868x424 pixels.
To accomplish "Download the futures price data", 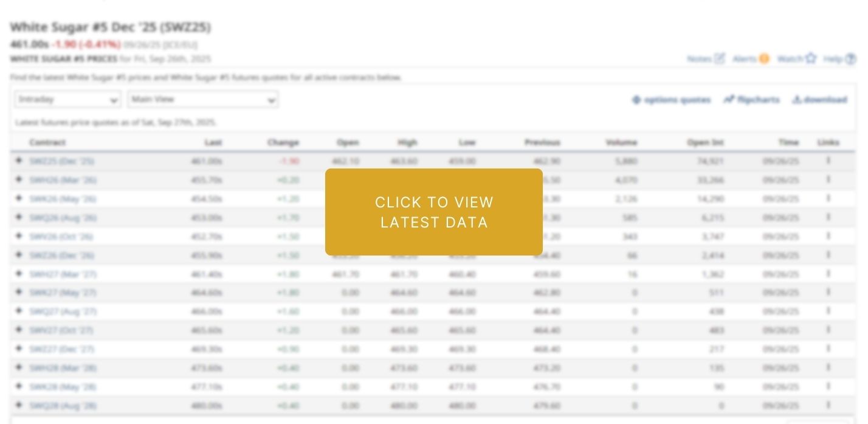I will tap(819, 100).
